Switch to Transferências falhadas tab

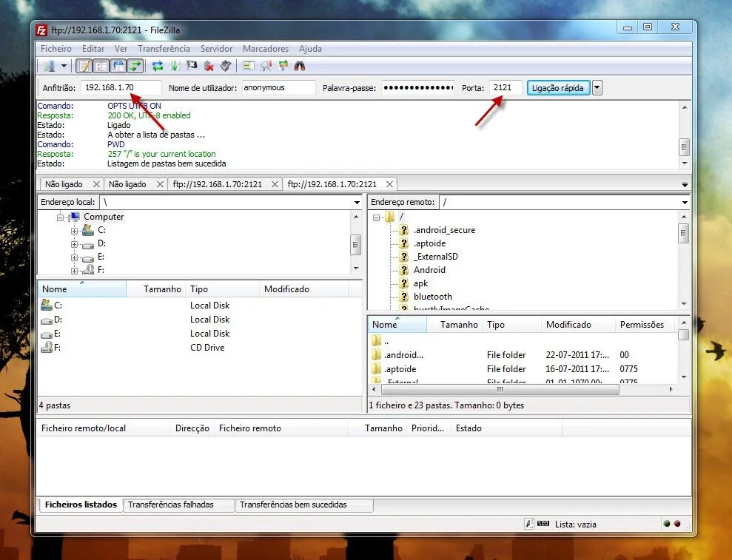pos(179,505)
